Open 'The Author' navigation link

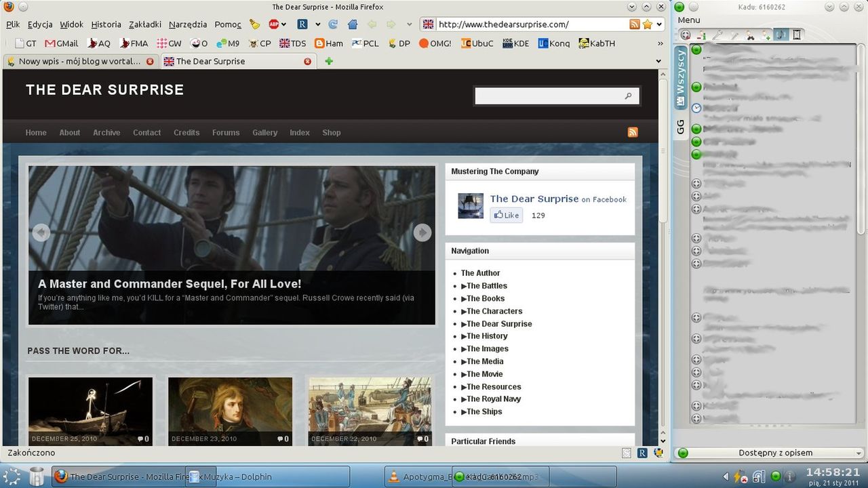[x=481, y=273]
